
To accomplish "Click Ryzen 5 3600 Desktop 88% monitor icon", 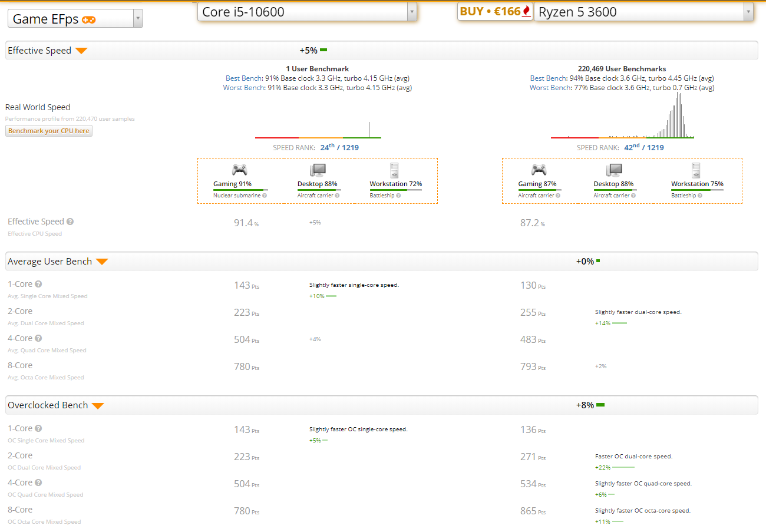I will point(614,170).
